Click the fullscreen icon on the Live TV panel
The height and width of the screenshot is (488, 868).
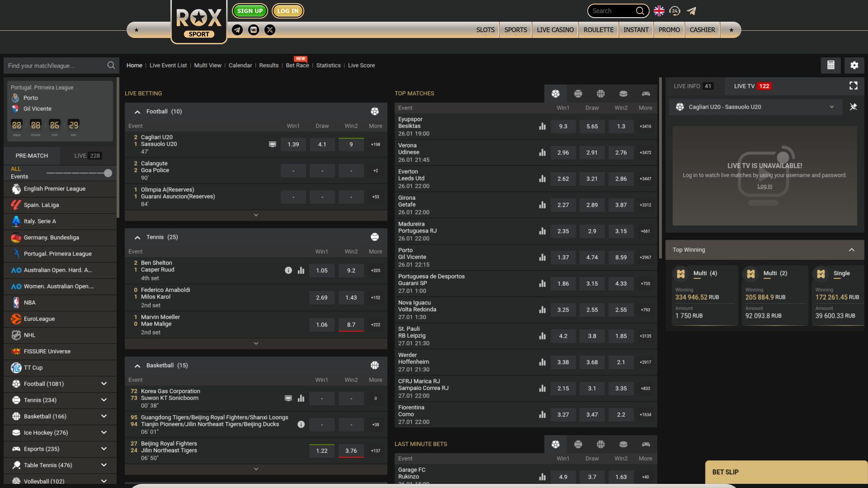[x=854, y=85]
